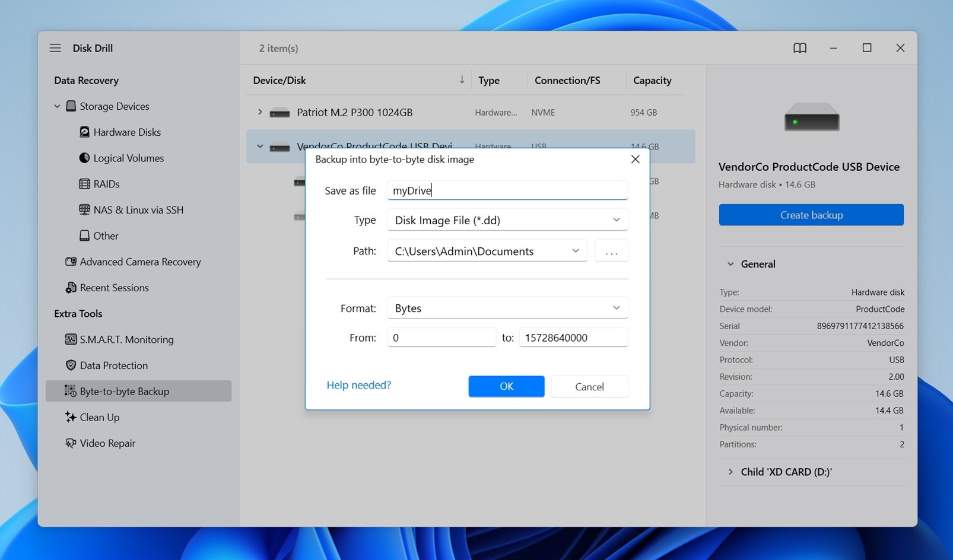
Task: Browse for path with the ... button
Action: coord(611,251)
